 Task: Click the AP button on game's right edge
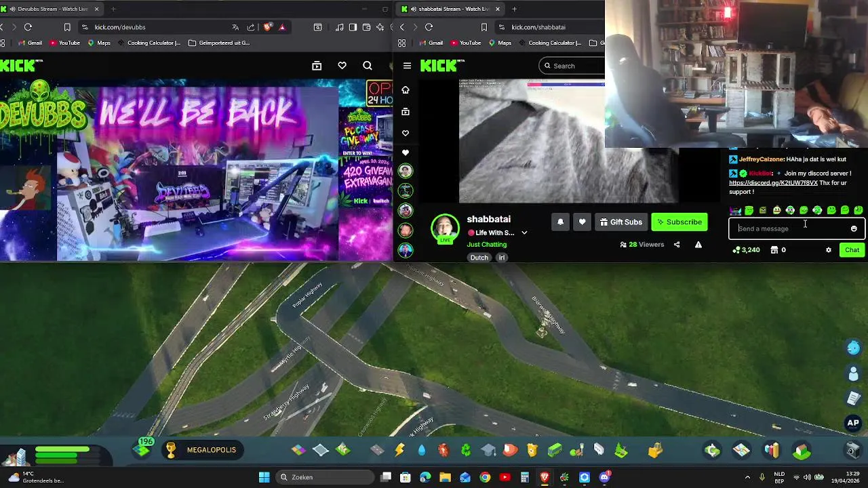[853, 423]
